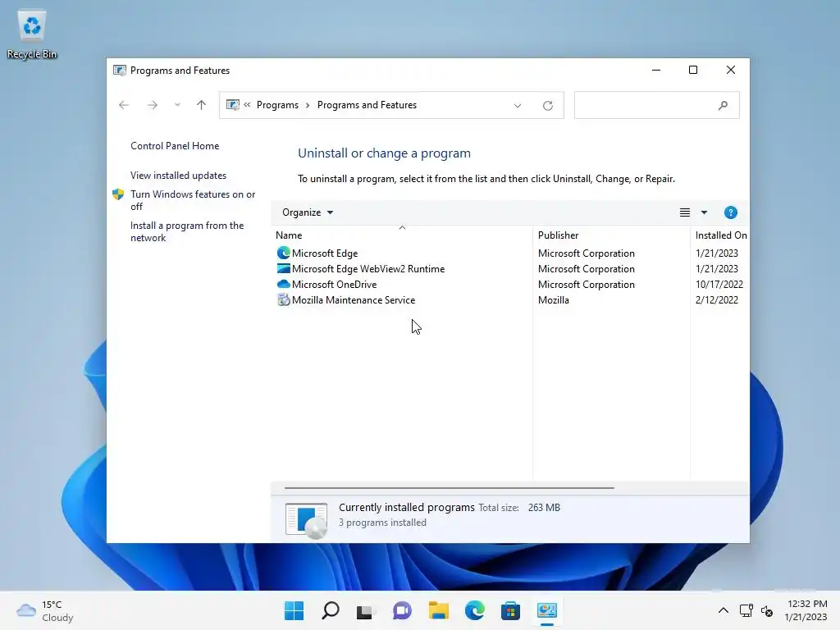840x630 pixels.
Task: Open the Organize dropdown menu
Action: pyautogui.click(x=308, y=212)
